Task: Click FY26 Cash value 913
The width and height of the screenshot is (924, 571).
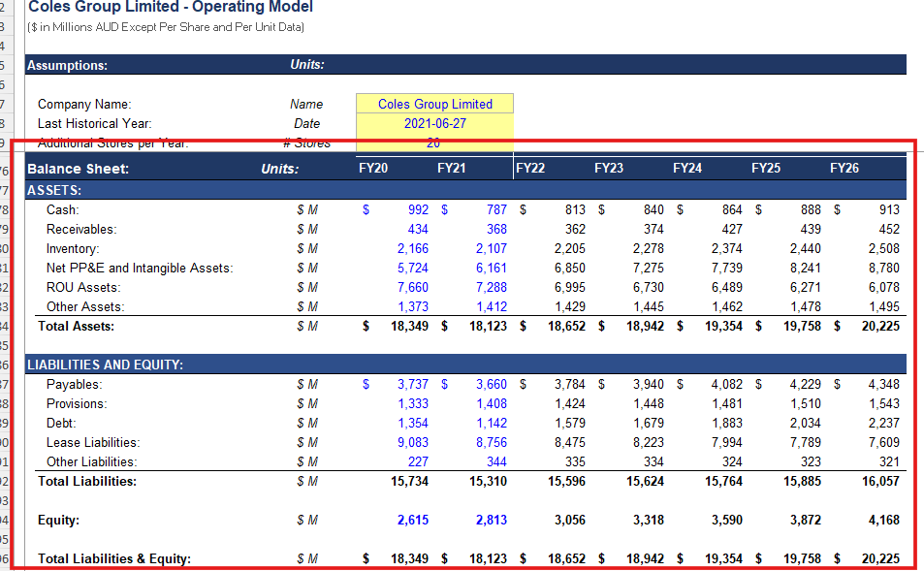Action: click(x=889, y=209)
